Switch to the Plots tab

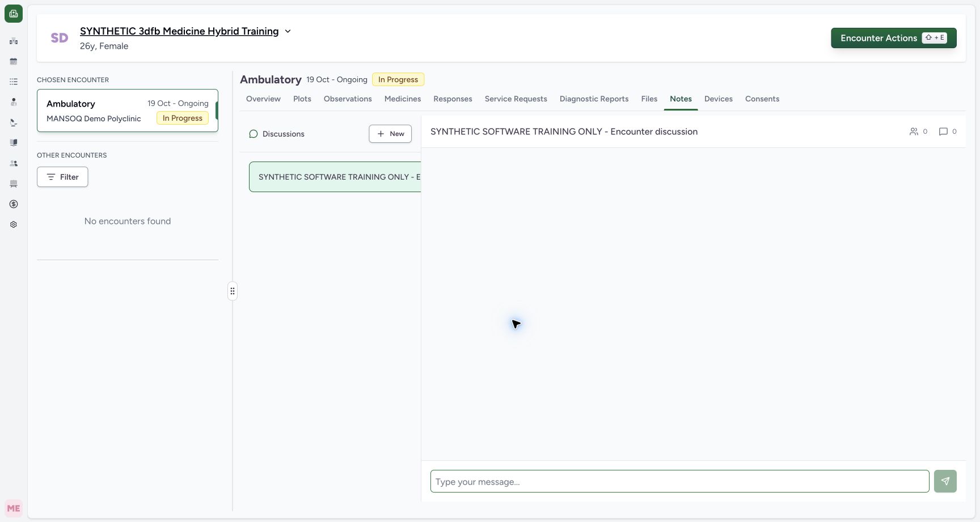(302, 99)
